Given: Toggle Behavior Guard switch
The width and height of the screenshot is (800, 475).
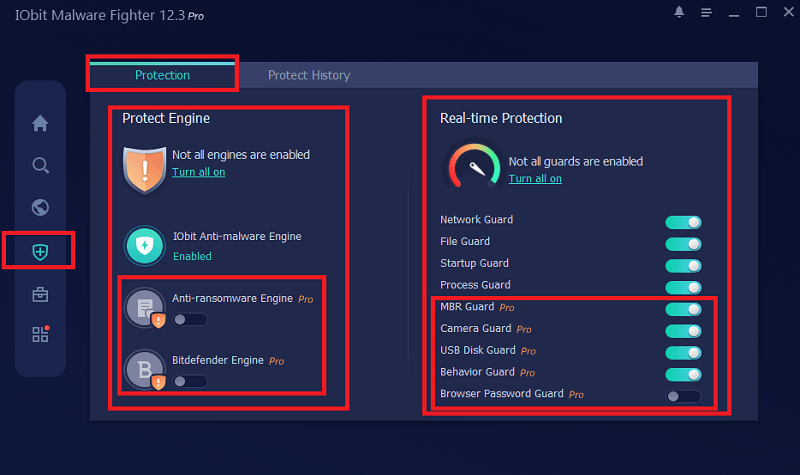Looking at the screenshot, I should 683,374.
